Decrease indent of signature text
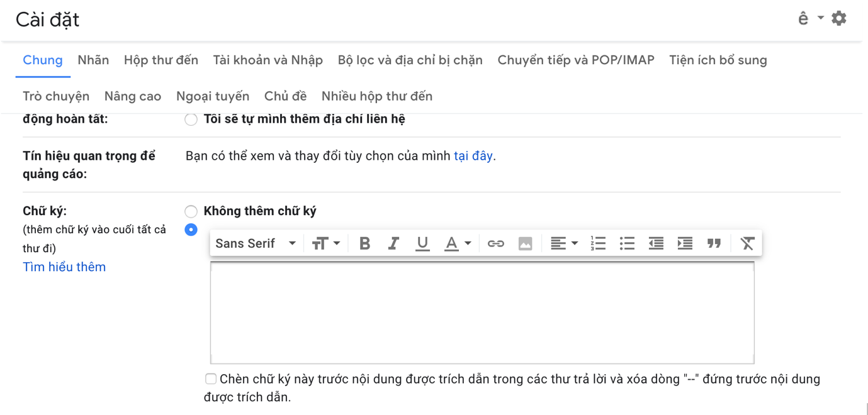 click(x=656, y=243)
